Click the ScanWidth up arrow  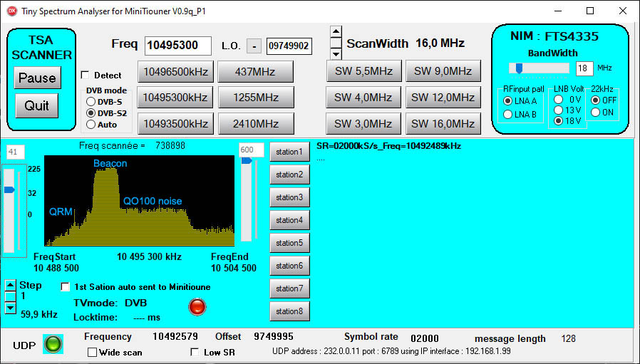336,32
